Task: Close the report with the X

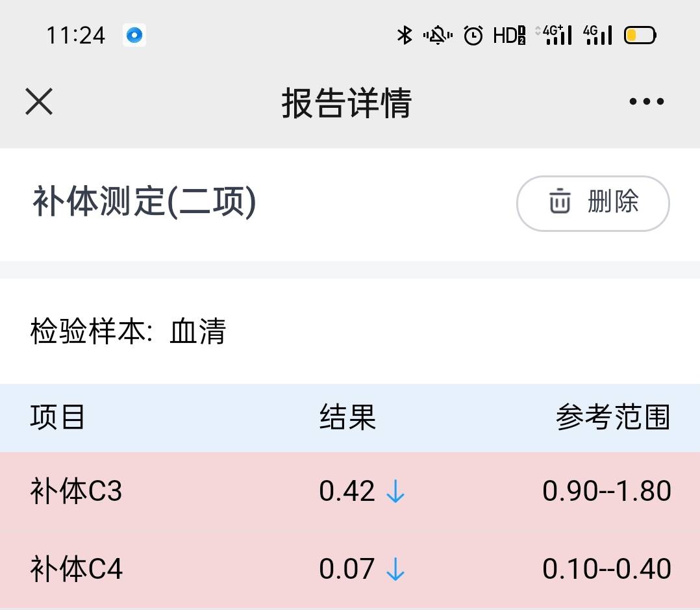Action: pyautogui.click(x=38, y=102)
